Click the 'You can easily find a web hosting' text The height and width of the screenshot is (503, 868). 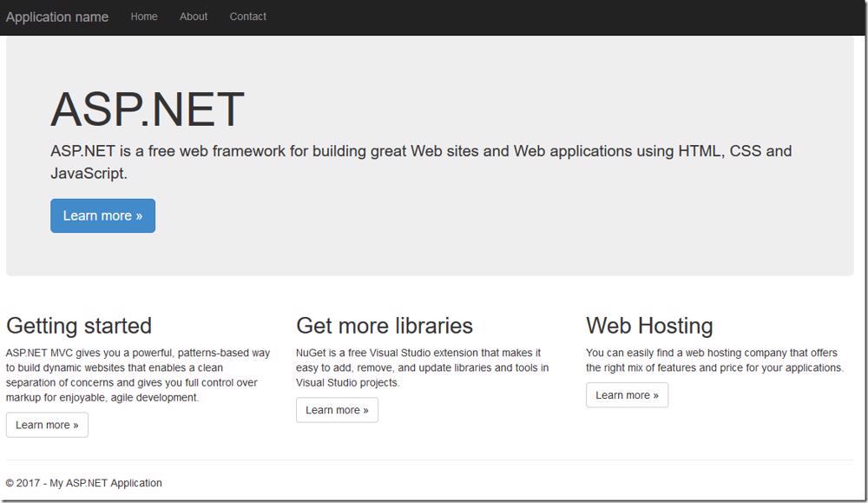tap(714, 360)
